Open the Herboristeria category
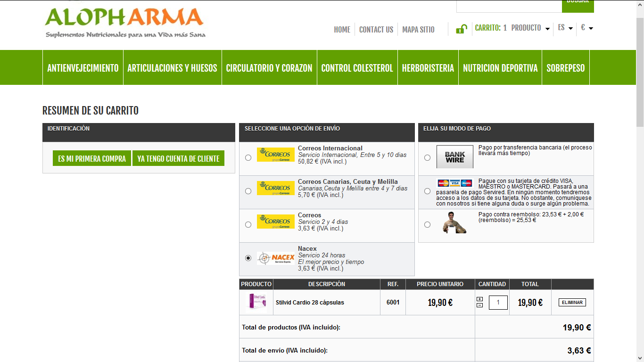The image size is (644, 362). 428,68
